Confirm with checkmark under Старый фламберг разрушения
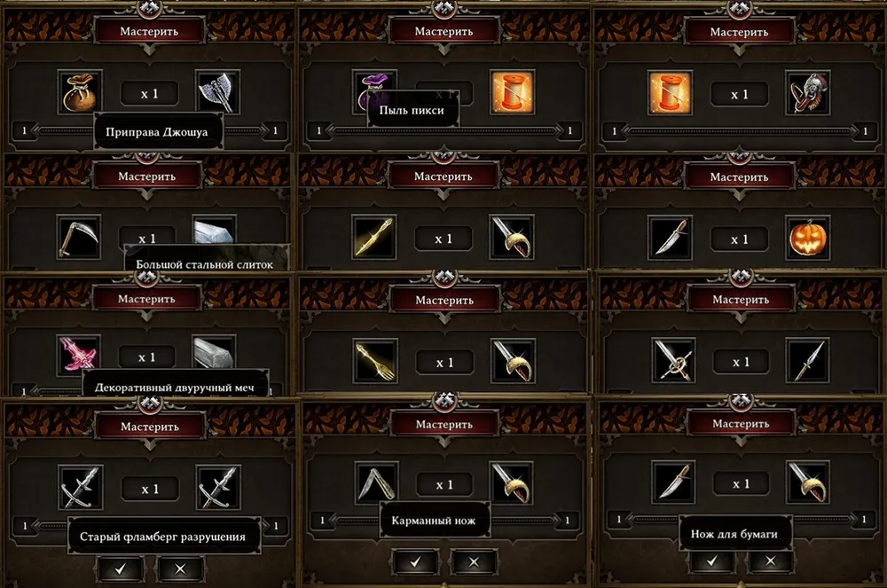 (121, 568)
